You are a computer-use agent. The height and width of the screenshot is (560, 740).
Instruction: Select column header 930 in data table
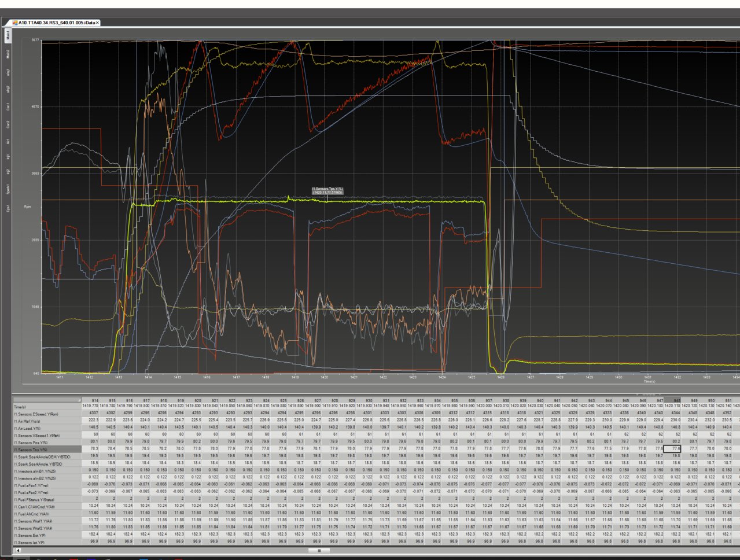[x=365, y=400]
